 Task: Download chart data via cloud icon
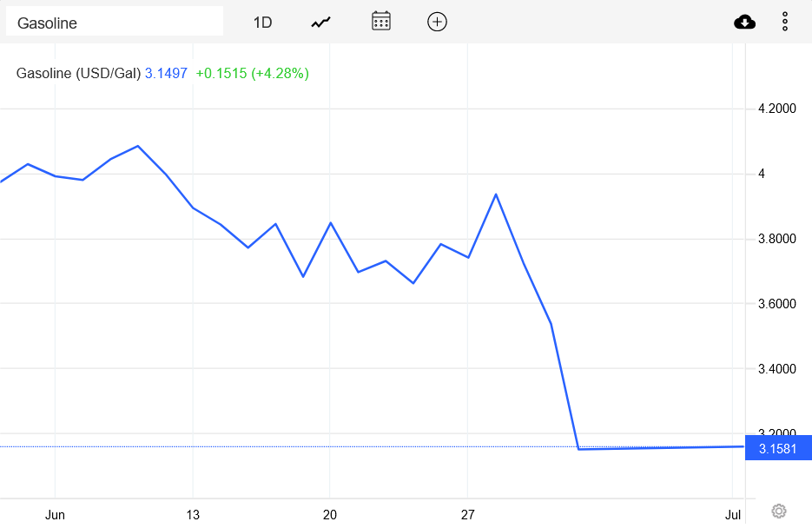[744, 22]
